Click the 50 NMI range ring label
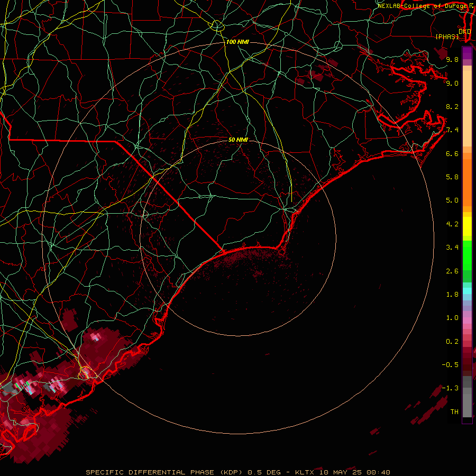 pos(238,140)
